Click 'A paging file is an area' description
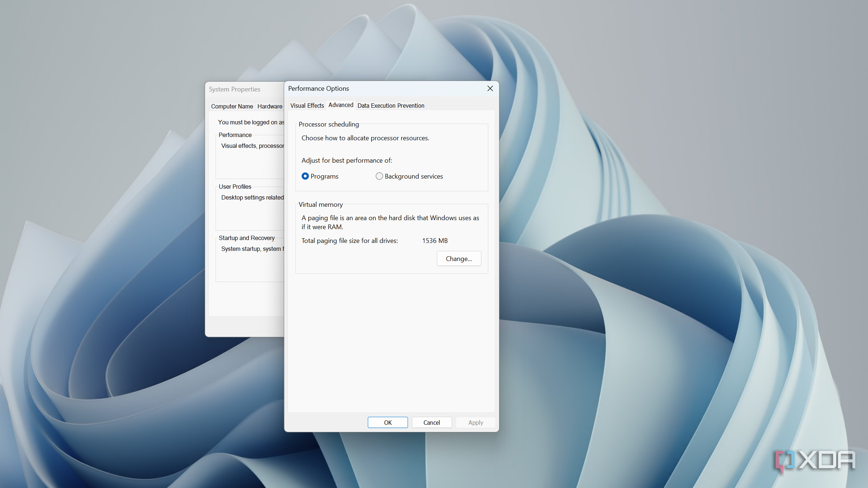This screenshot has width=868, height=488. 390,222
